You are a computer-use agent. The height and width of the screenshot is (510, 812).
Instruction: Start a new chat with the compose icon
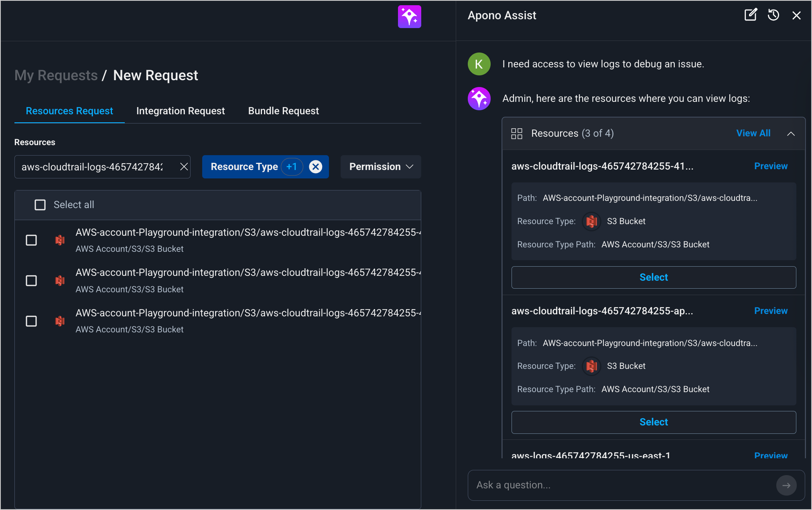750,15
